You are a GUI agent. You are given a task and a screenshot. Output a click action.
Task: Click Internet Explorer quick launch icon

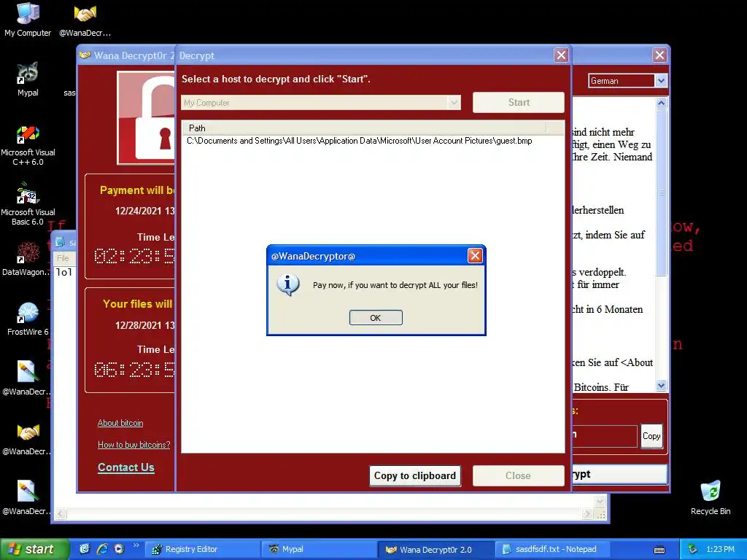(x=102, y=549)
